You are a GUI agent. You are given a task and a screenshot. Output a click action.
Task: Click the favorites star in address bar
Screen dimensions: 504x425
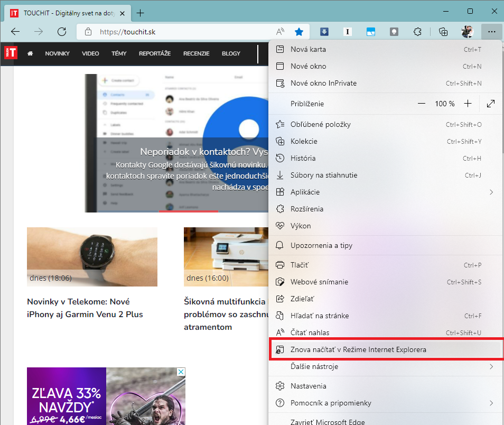pos(299,32)
